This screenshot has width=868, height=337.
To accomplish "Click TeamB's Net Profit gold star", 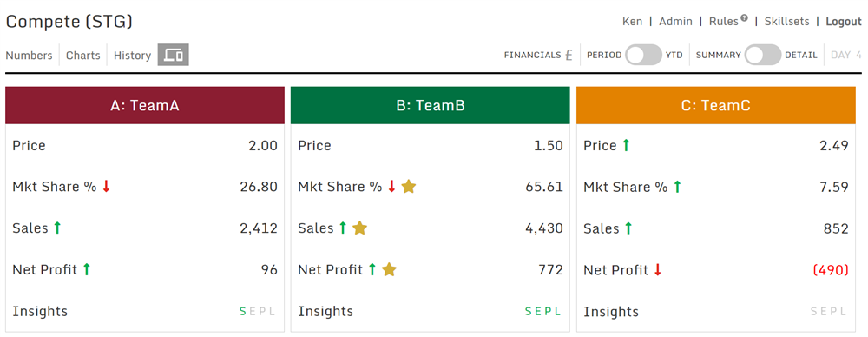I will [x=389, y=269].
